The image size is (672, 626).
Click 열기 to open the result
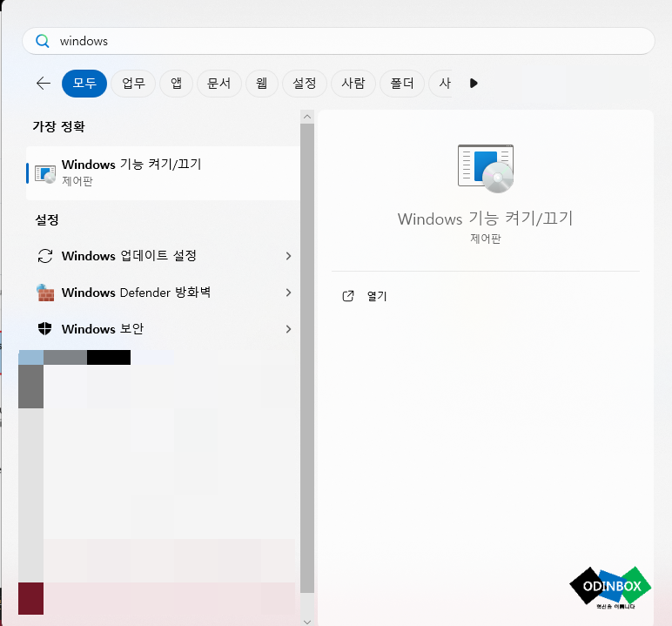(377, 296)
